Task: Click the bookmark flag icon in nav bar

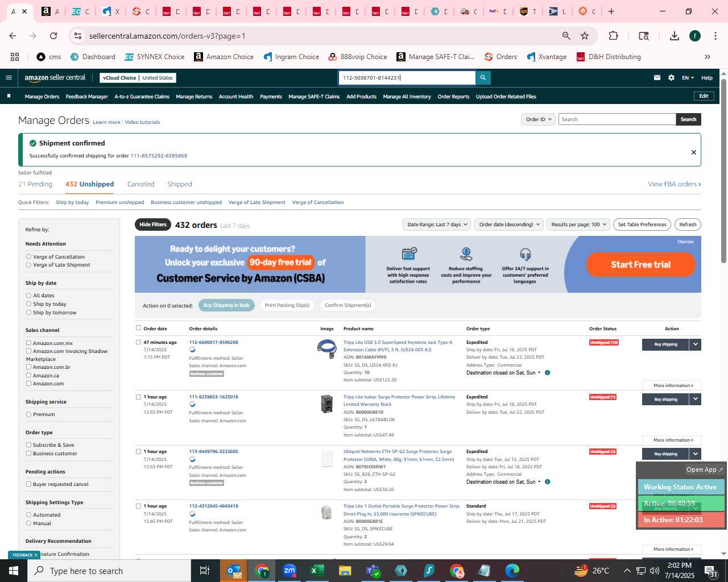Action: pyautogui.click(x=9, y=96)
